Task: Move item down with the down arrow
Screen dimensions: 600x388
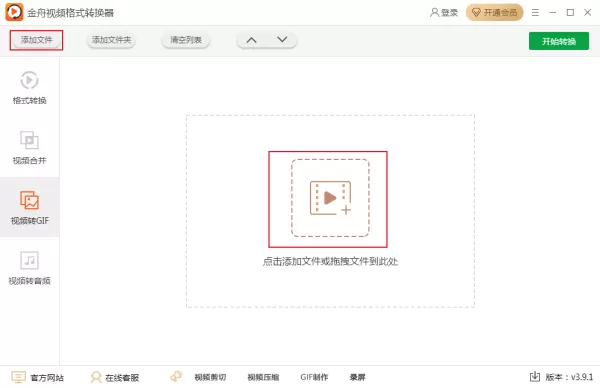Action: [x=282, y=39]
